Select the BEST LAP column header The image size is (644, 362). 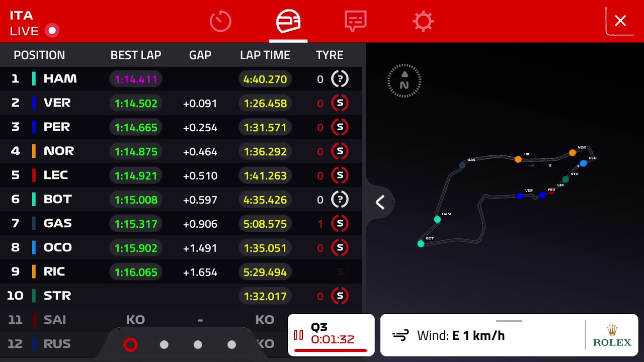136,55
